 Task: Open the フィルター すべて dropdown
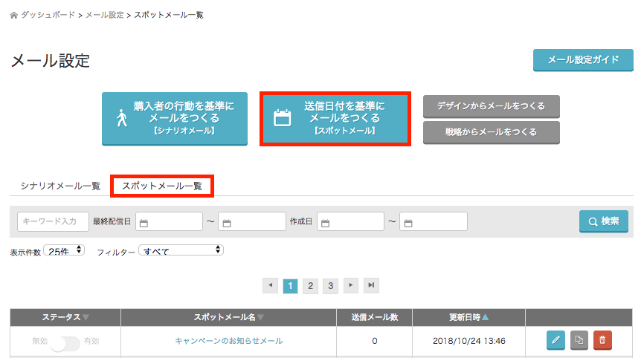181,250
